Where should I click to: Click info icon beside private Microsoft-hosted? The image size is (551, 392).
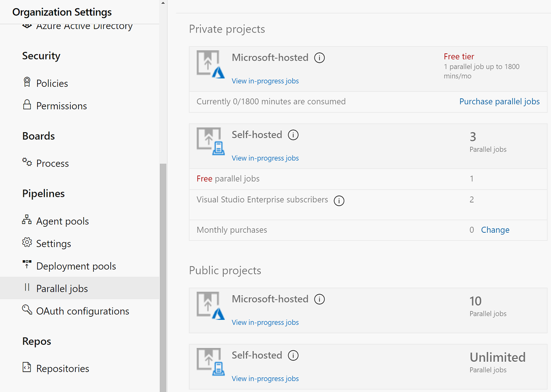click(320, 58)
